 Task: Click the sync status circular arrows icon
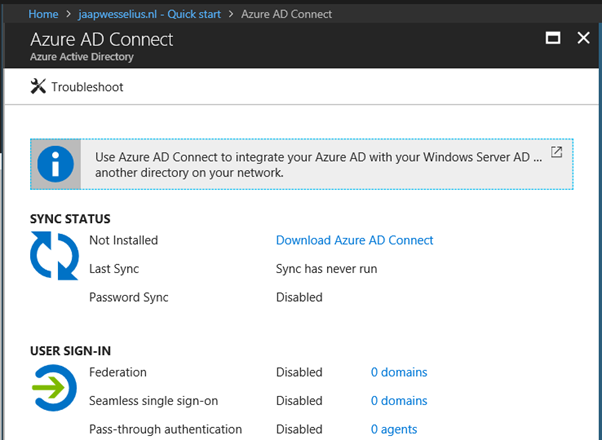(53, 256)
